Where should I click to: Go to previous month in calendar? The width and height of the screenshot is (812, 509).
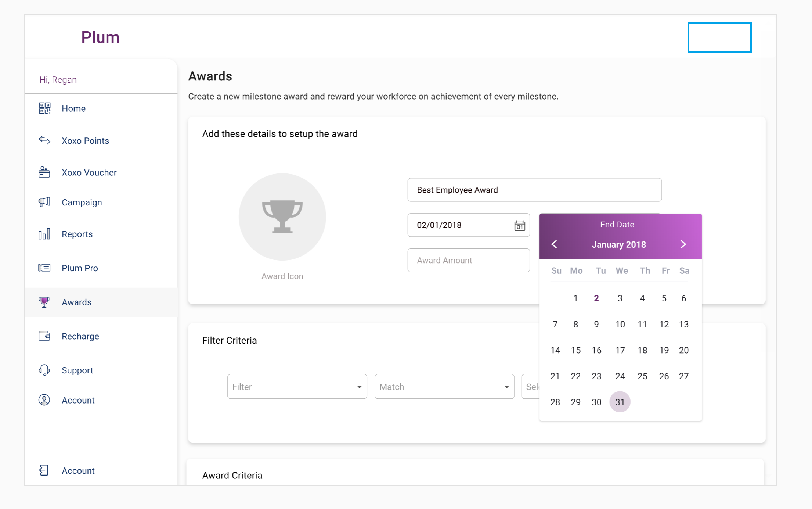(x=554, y=244)
